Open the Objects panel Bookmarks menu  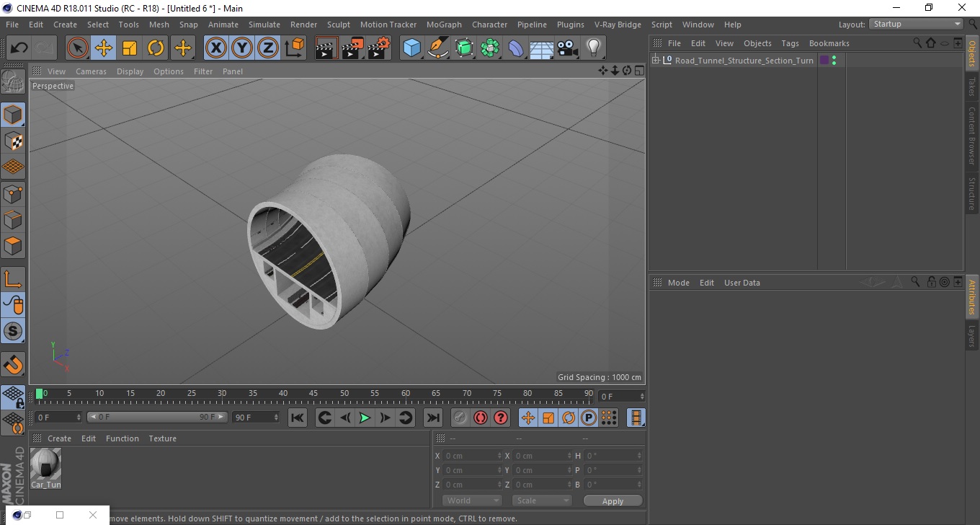click(x=829, y=43)
